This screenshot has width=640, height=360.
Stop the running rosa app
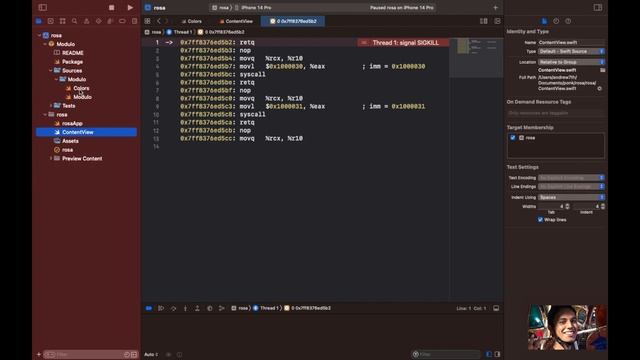(111, 8)
